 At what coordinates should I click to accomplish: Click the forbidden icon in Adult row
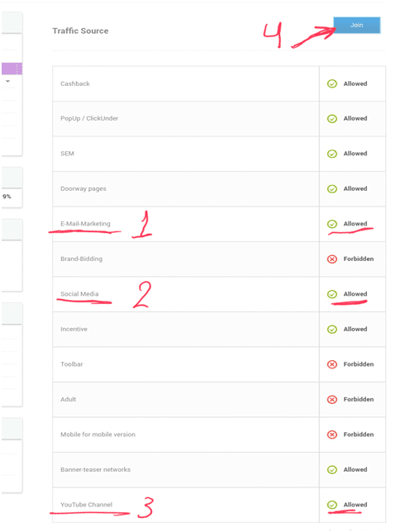332,400
